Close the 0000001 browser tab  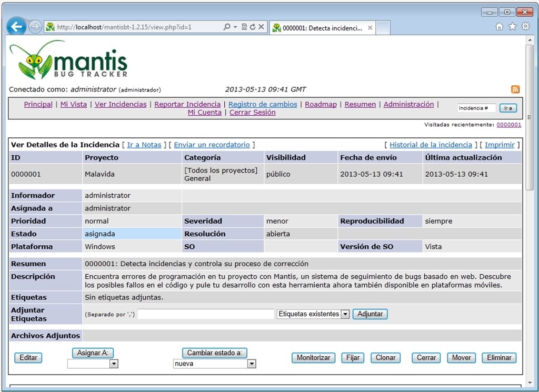(x=370, y=28)
